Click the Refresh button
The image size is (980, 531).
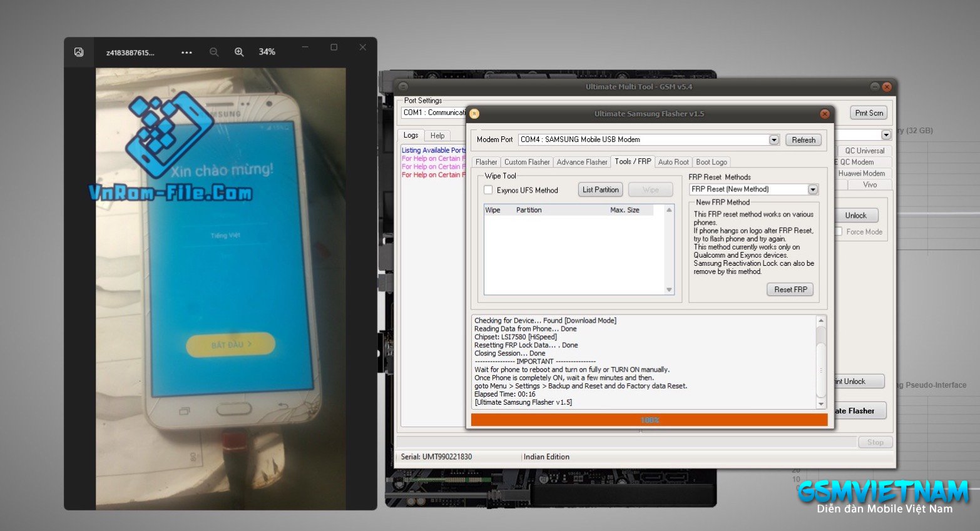pos(804,140)
